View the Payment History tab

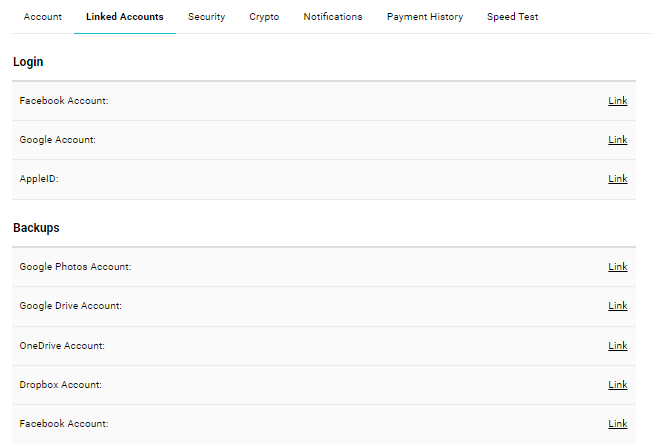tap(425, 17)
